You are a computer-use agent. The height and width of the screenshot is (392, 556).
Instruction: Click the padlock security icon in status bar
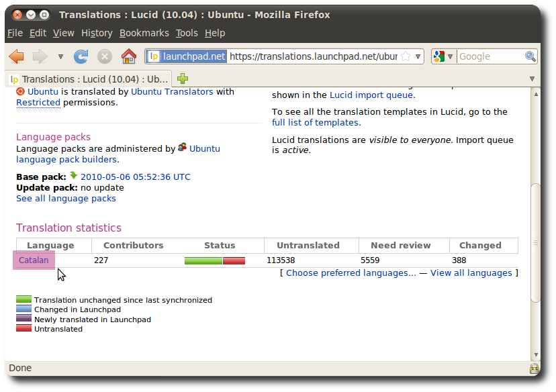click(x=535, y=369)
